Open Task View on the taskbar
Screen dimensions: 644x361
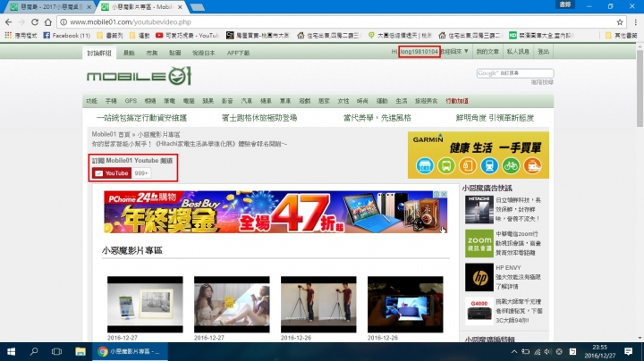tap(56, 351)
